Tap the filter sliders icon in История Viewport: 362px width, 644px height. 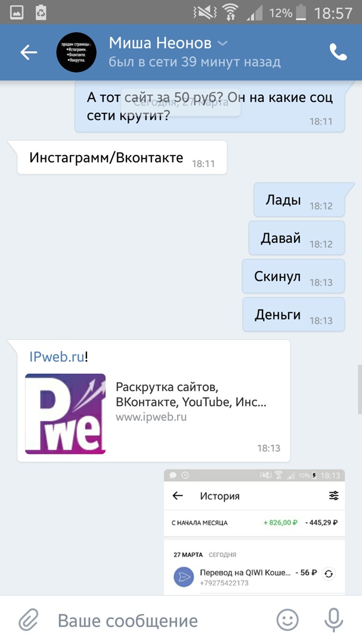click(333, 496)
